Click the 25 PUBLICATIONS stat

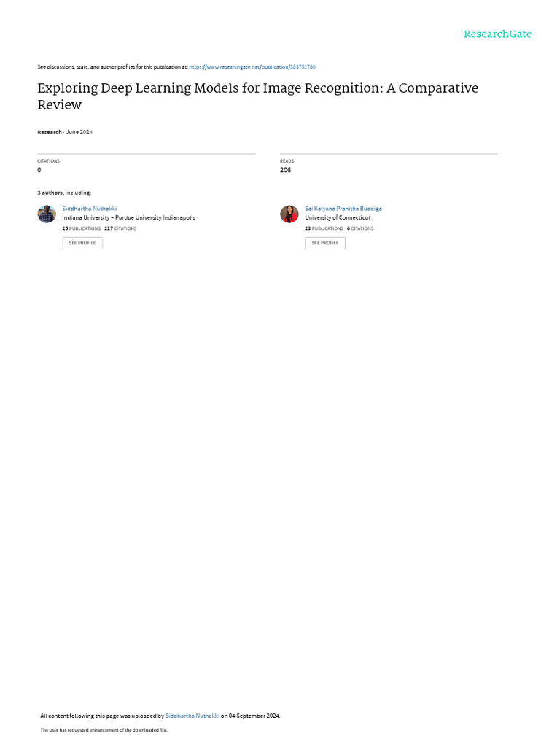[82, 228]
